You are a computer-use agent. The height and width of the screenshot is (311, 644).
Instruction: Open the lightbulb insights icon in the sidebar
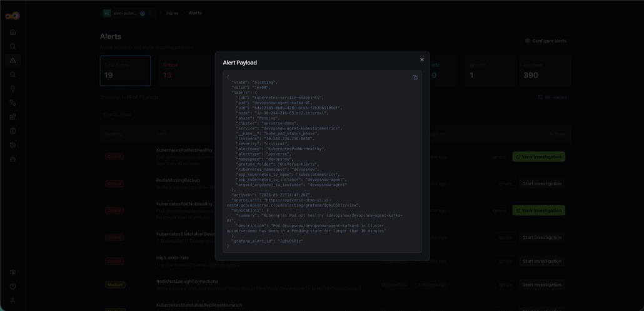(13, 89)
